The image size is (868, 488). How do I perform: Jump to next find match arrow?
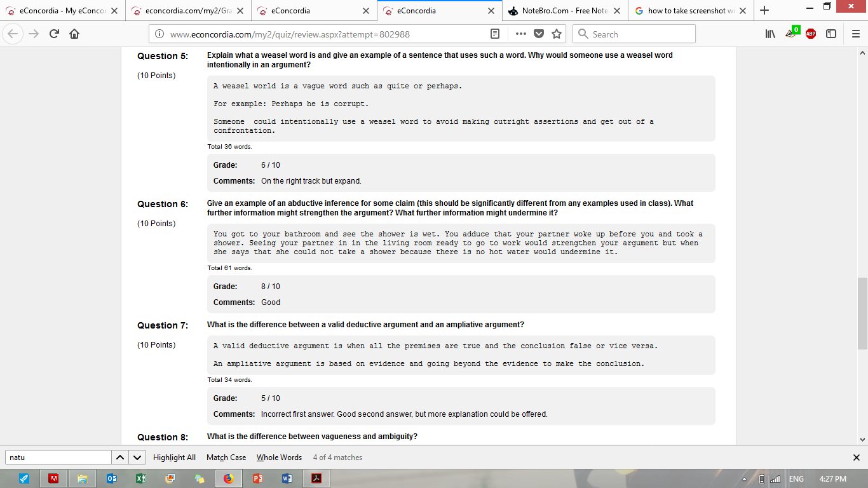pos(137,457)
